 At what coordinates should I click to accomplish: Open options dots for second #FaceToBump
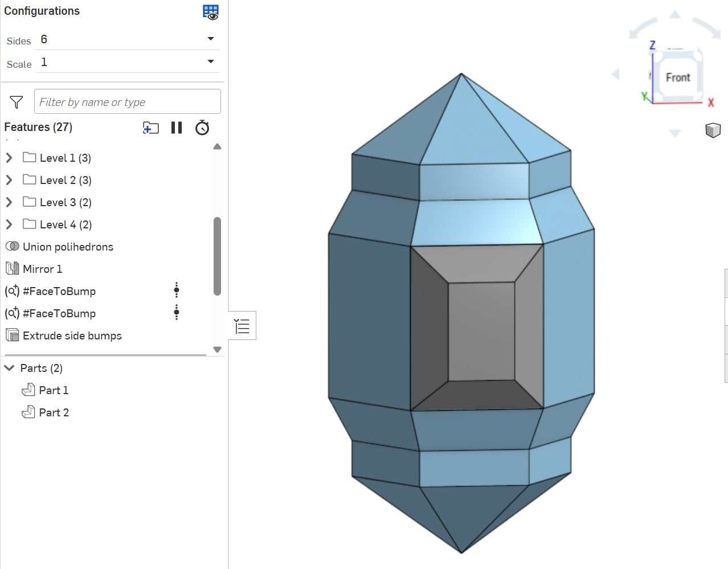click(177, 313)
